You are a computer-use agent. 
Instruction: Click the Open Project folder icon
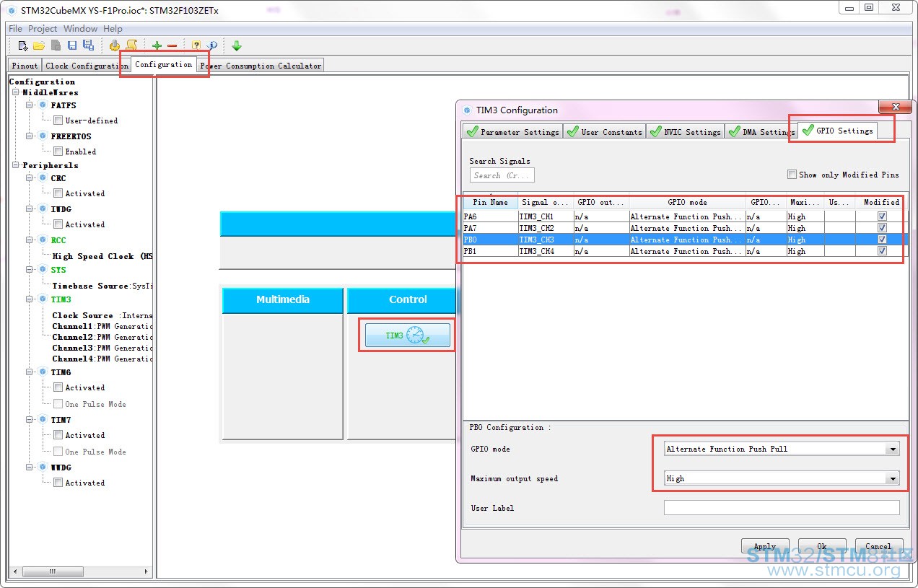(x=39, y=45)
